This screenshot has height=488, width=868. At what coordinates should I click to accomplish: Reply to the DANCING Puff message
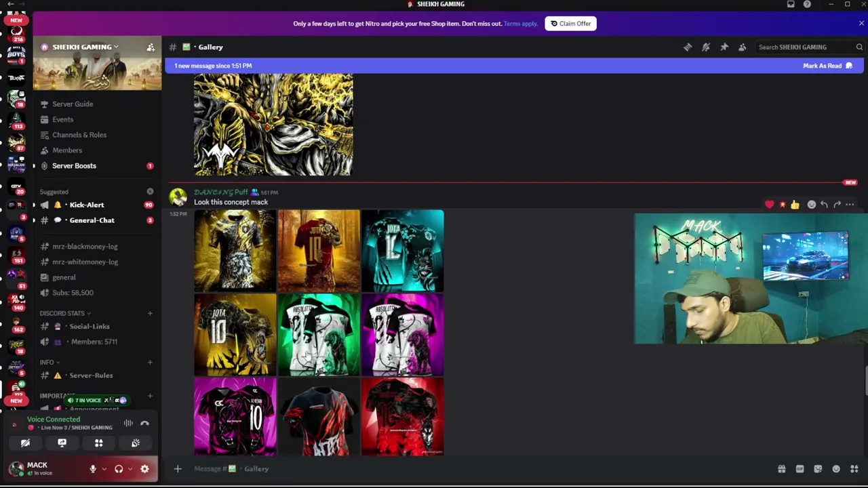click(x=824, y=204)
